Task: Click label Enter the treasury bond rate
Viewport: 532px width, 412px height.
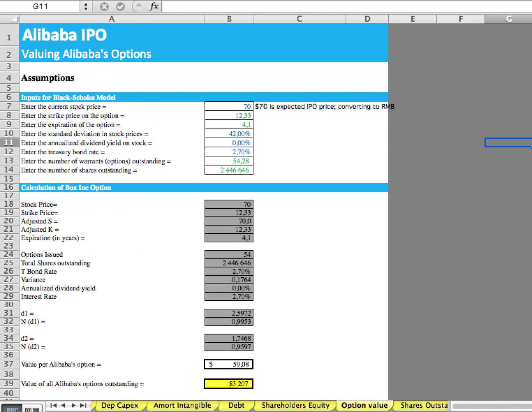Action: point(63,152)
